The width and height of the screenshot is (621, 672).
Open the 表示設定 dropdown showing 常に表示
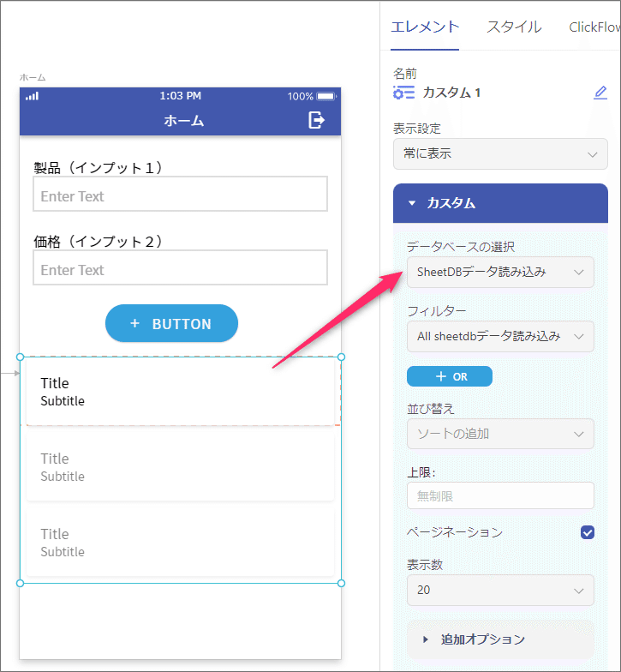tap(500, 154)
